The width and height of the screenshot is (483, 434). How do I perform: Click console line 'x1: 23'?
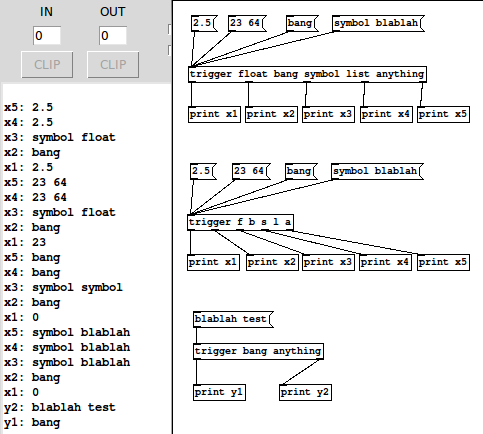pyautogui.click(x=25, y=242)
